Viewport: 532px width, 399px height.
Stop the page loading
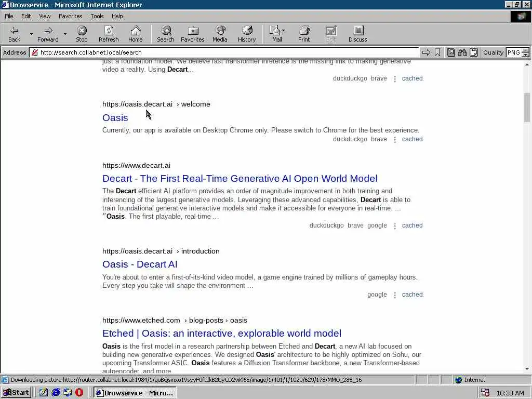(82, 34)
